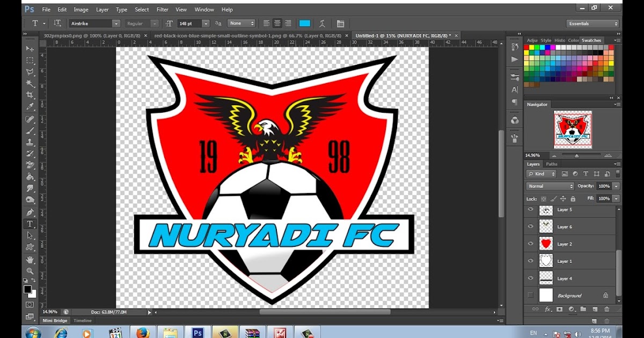Switch to the 302pmpixs0.png document tab

click(92, 35)
